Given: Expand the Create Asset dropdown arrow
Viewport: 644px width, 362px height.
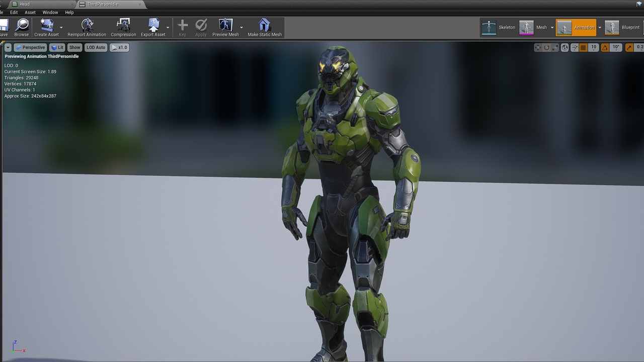Looking at the screenshot, I should 61,28.
